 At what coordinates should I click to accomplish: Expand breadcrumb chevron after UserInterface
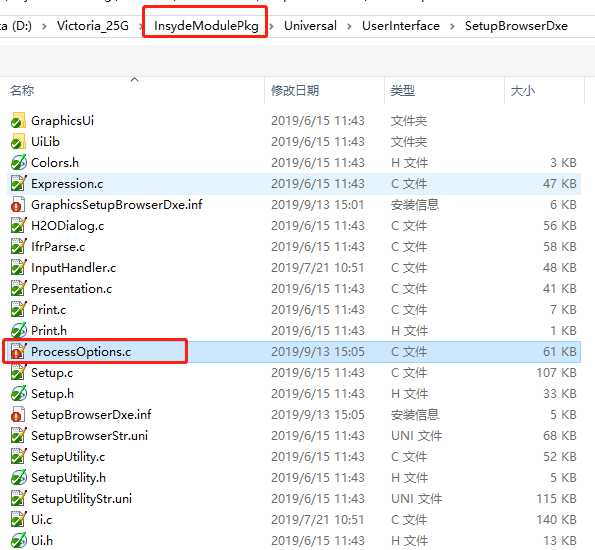(x=452, y=26)
